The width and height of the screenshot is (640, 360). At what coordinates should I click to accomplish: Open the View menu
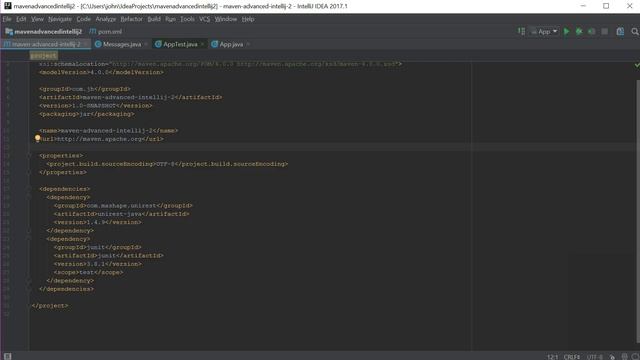click(37, 19)
